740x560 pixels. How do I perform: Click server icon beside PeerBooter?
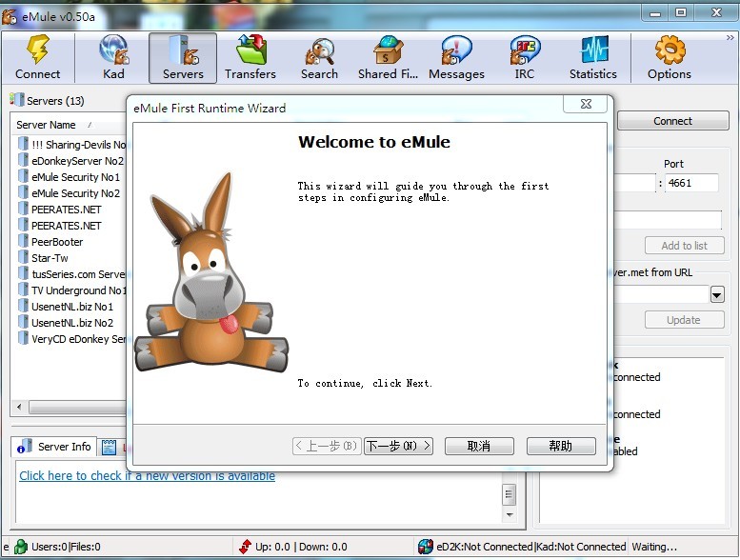click(x=23, y=241)
